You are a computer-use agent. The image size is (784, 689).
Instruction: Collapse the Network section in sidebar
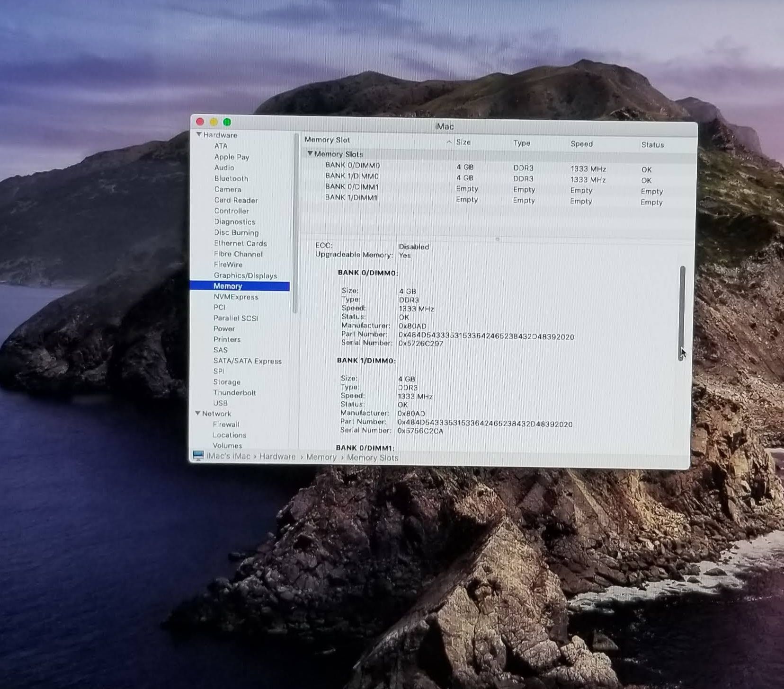click(x=198, y=413)
